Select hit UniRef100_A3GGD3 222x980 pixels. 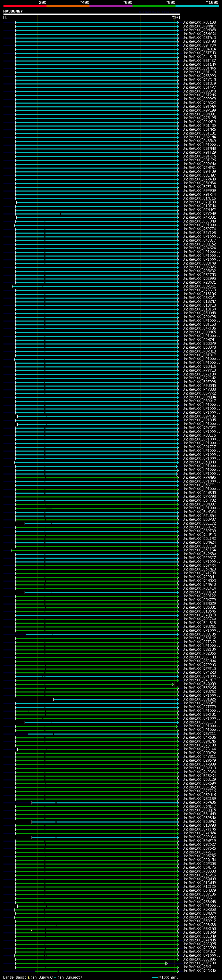coord(199,871)
